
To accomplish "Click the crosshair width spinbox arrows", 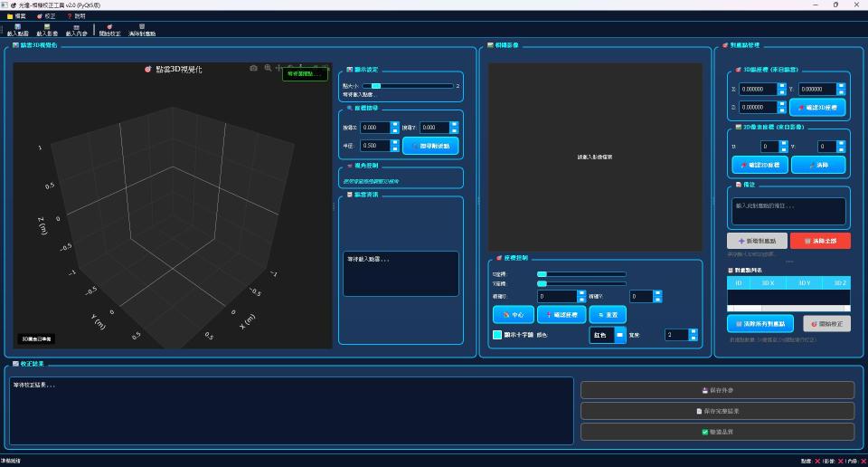I will (693, 335).
